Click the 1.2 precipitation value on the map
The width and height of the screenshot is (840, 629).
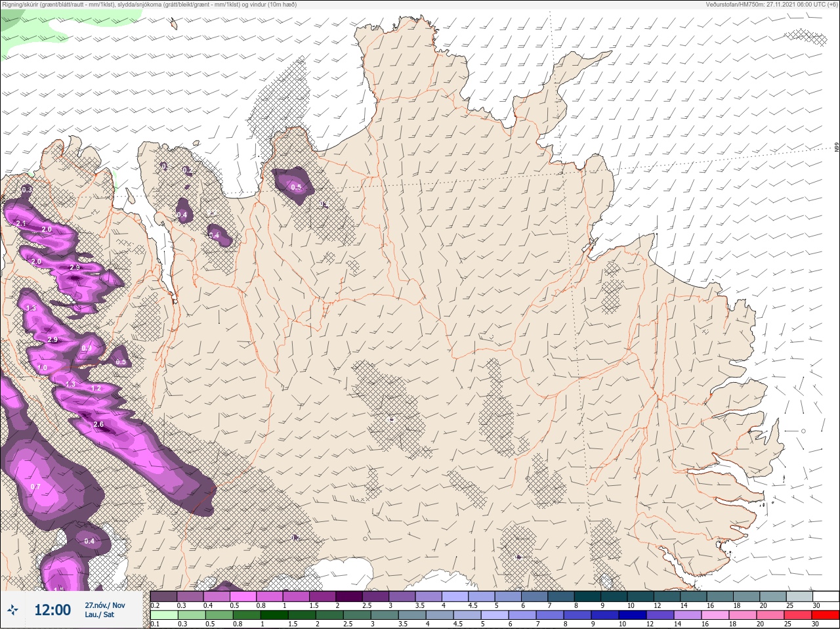click(x=96, y=389)
